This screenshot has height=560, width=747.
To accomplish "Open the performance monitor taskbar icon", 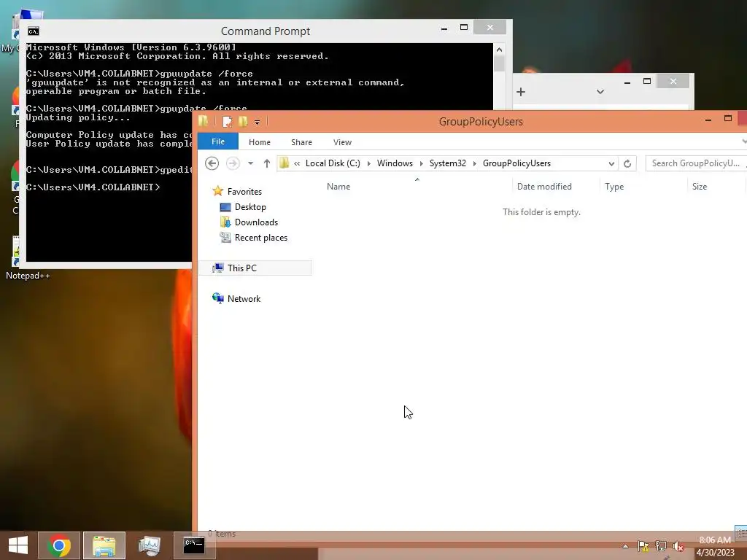I will (x=149, y=545).
